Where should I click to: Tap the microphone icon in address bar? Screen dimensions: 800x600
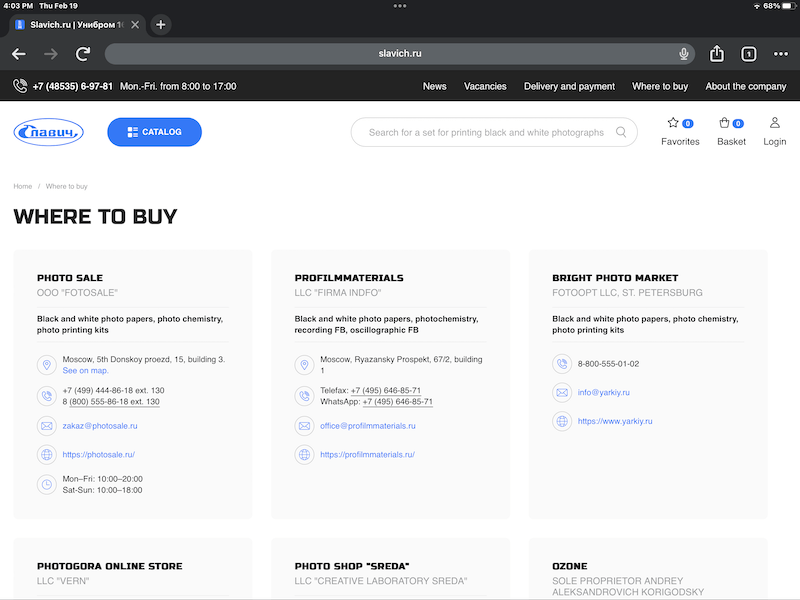pos(684,54)
